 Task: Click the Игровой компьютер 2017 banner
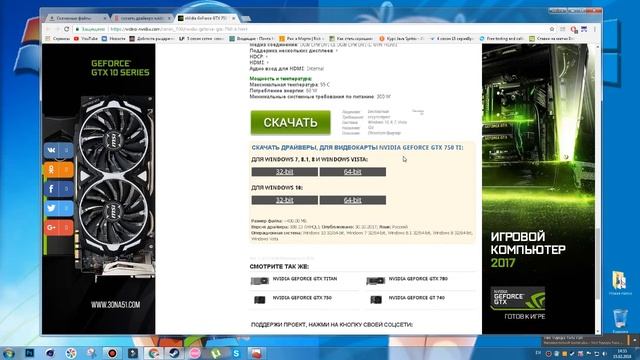tap(538, 189)
